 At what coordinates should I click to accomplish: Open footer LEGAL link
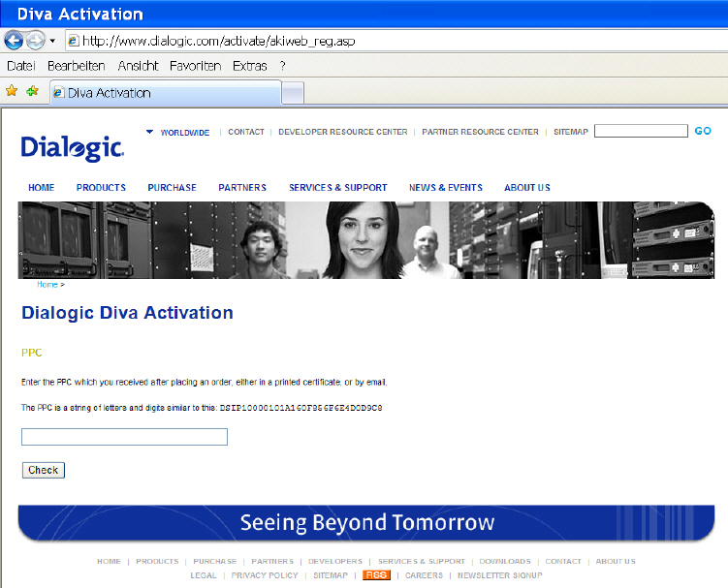pyautogui.click(x=204, y=575)
